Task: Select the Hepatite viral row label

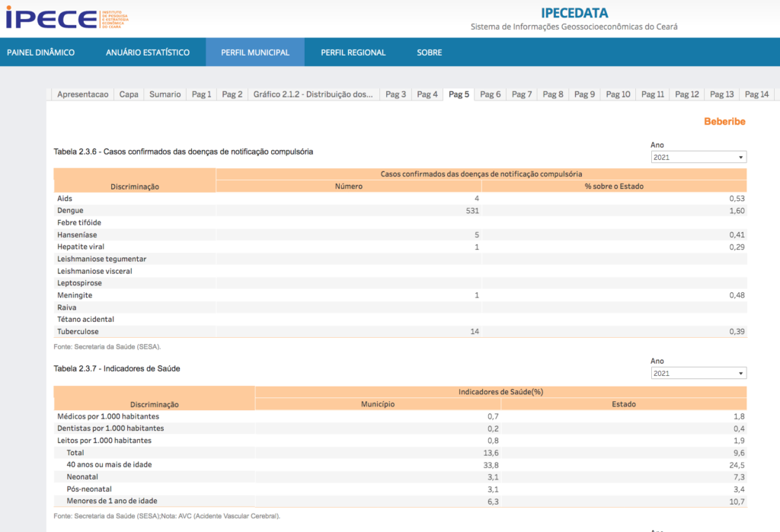Action: [81, 247]
